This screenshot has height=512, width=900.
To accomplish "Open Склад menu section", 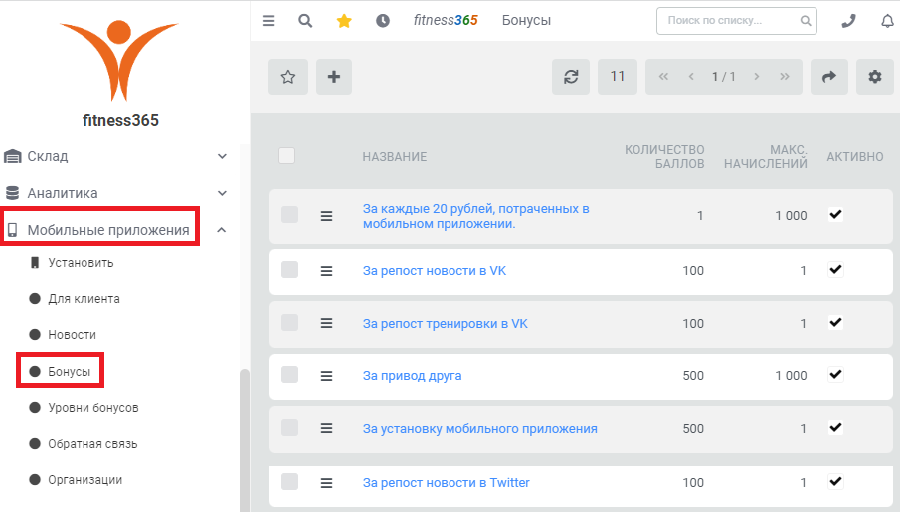I will click(48, 156).
